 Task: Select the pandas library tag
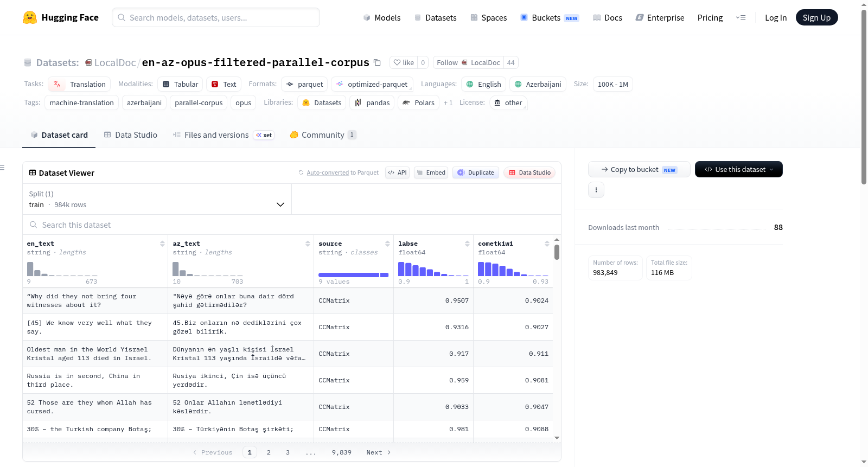(x=372, y=103)
